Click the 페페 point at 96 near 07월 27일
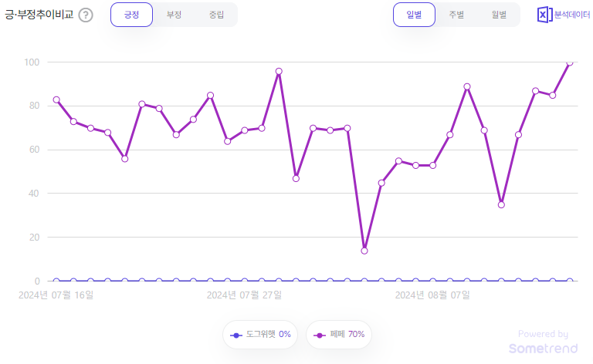Screen dimensions: 593x364 (279, 72)
